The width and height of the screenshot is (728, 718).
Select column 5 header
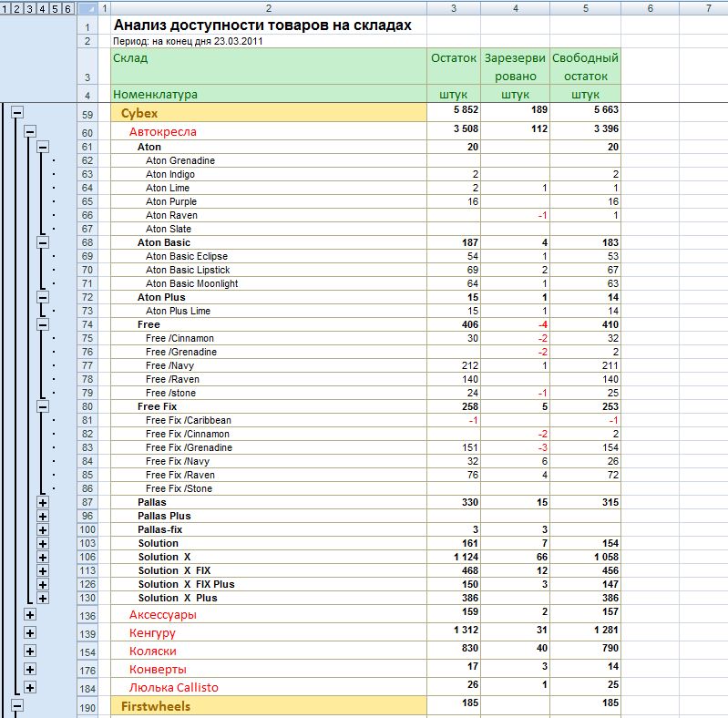586,8
